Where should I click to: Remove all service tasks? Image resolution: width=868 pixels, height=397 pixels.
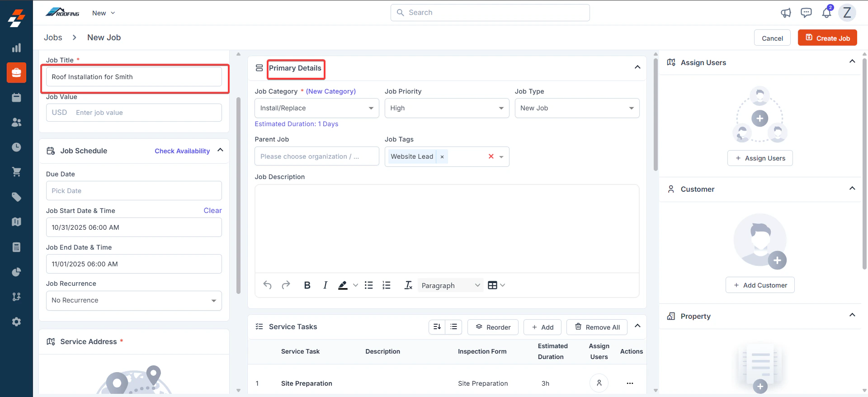pos(597,327)
